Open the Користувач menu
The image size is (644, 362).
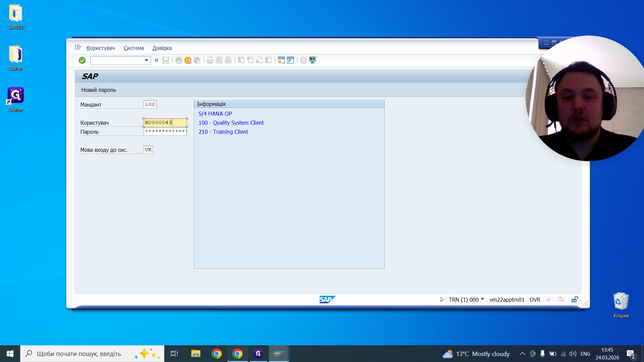pos(101,48)
